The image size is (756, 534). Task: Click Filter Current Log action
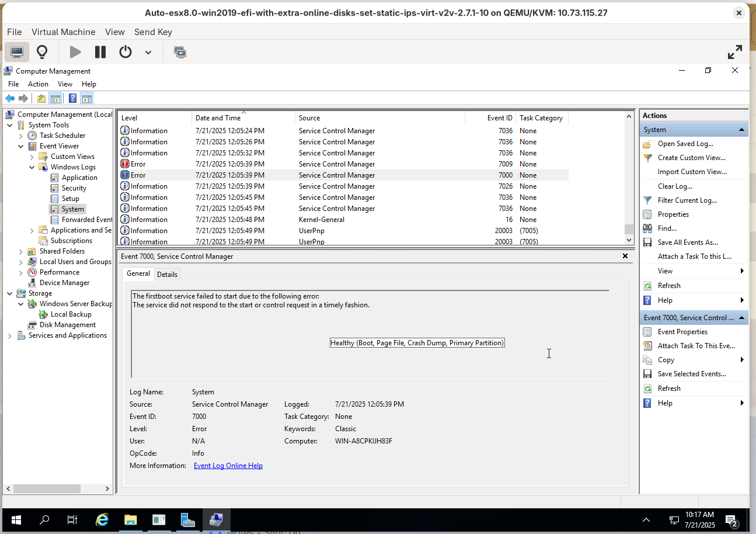[x=687, y=200]
